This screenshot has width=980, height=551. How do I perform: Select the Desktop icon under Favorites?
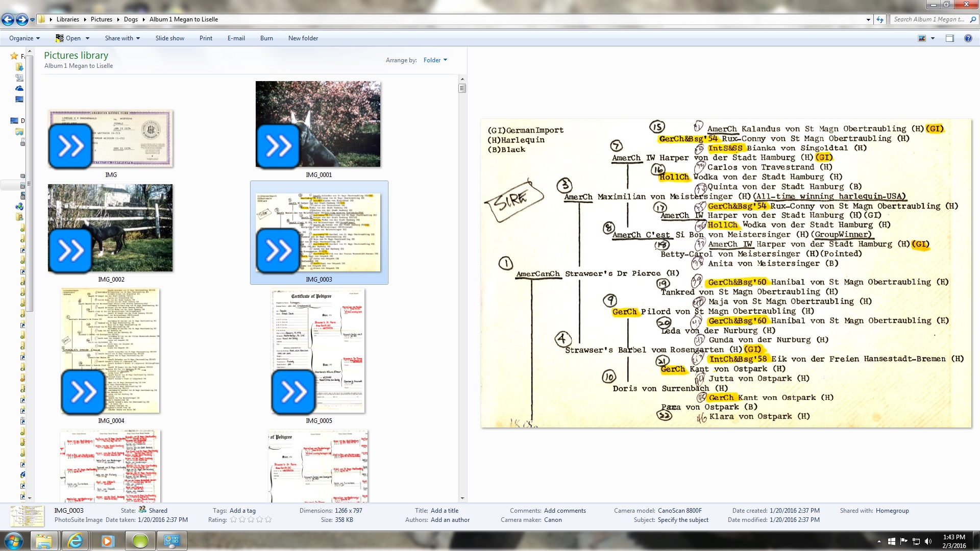[19, 99]
